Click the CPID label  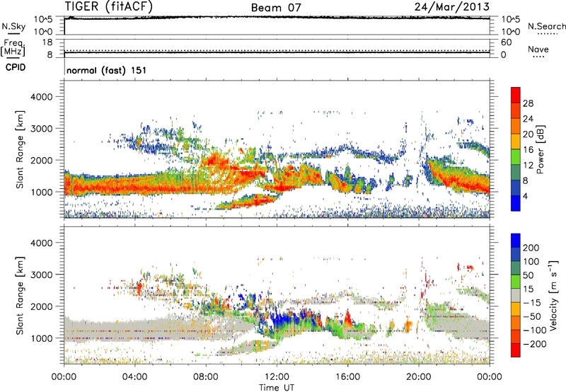(x=16, y=67)
